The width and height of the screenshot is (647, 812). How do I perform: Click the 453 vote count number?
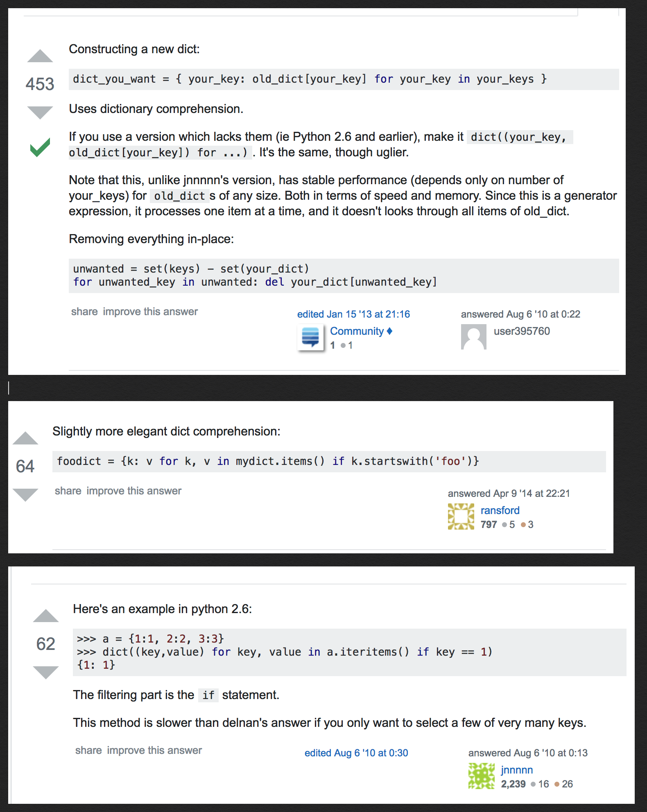40,84
